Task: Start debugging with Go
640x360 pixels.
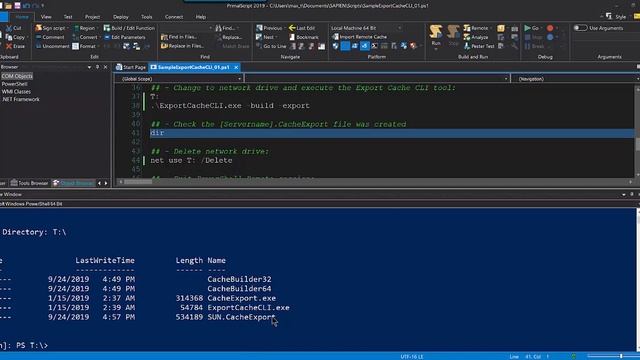Action: tap(531, 28)
